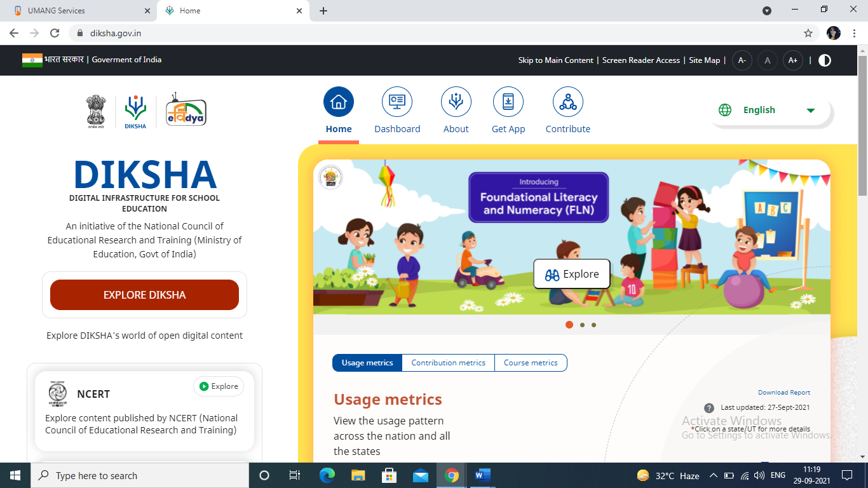The width and height of the screenshot is (868, 488).
Task: Open the Dashboard section icon
Action: coord(397,101)
